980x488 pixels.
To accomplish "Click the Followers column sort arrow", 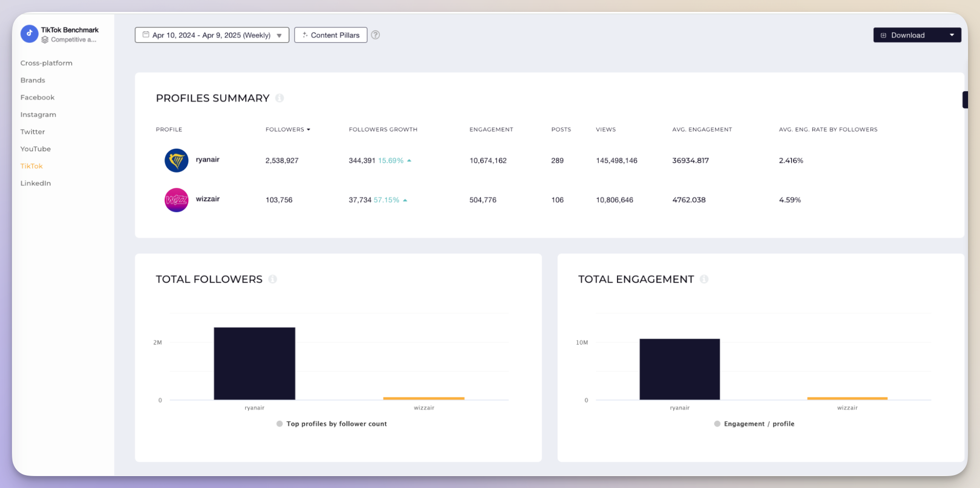I will tap(308, 130).
